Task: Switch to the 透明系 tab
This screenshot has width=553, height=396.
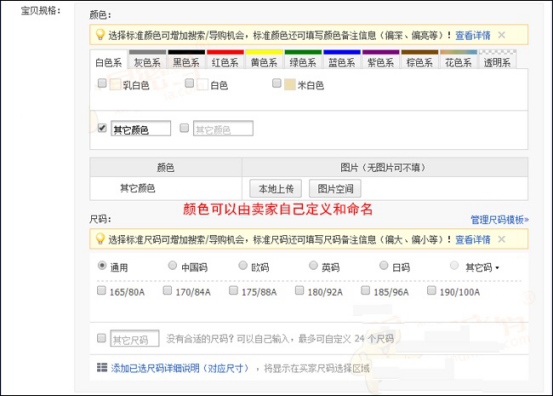Action: [497, 60]
